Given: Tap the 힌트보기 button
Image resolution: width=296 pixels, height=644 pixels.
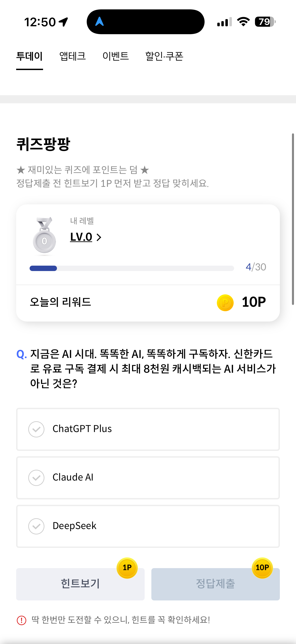Looking at the screenshot, I should 80,584.
